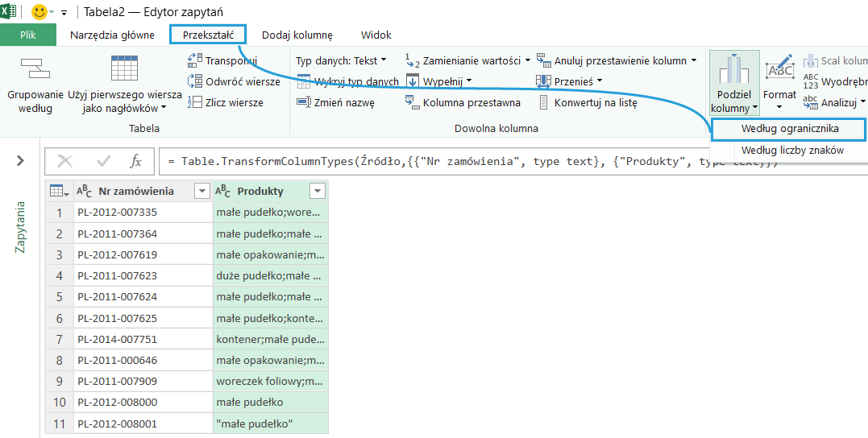Open the Typ danych: Tekst dropdown

[x=341, y=60]
